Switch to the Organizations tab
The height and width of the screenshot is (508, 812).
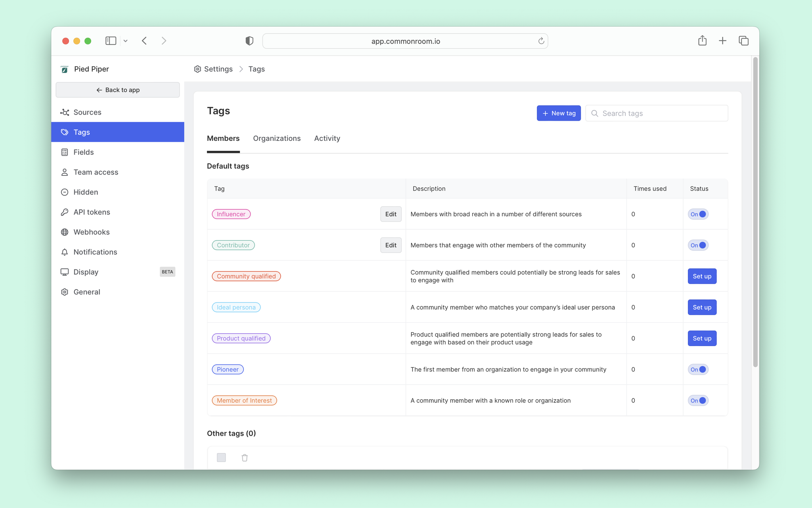click(x=277, y=138)
